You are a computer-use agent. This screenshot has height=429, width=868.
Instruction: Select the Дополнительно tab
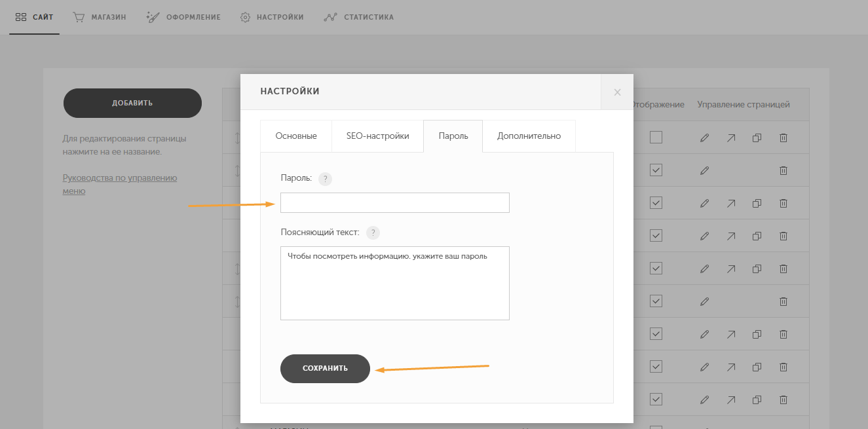click(529, 136)
